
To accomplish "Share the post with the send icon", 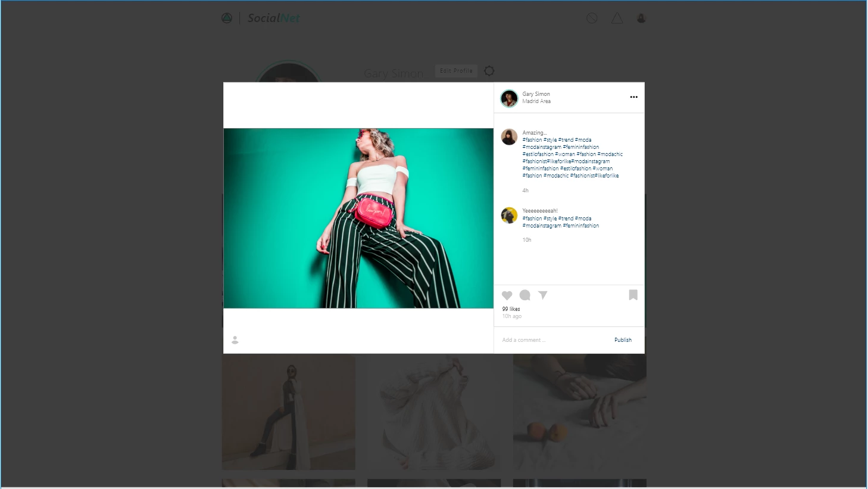I will (x=543, y=295).
